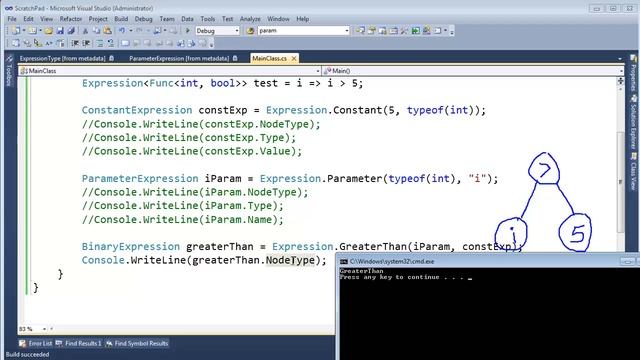
Task: Open the Main() member navigation dropdown
Action: (621, 71)
